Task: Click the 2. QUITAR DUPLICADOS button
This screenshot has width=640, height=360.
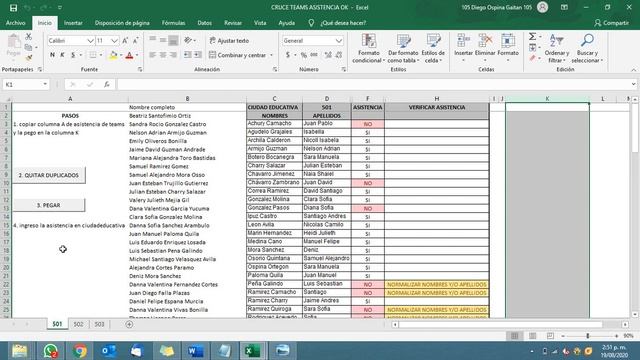Action: point(49,175)
